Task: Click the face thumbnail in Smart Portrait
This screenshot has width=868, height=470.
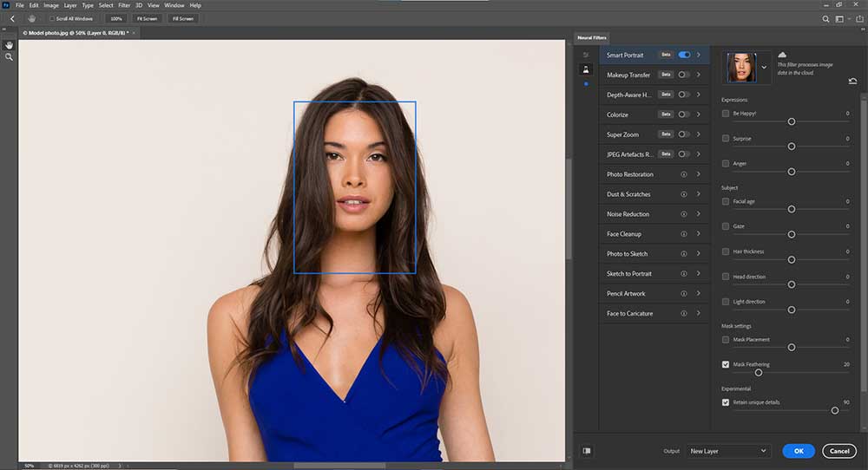Action: pos(741,68)
